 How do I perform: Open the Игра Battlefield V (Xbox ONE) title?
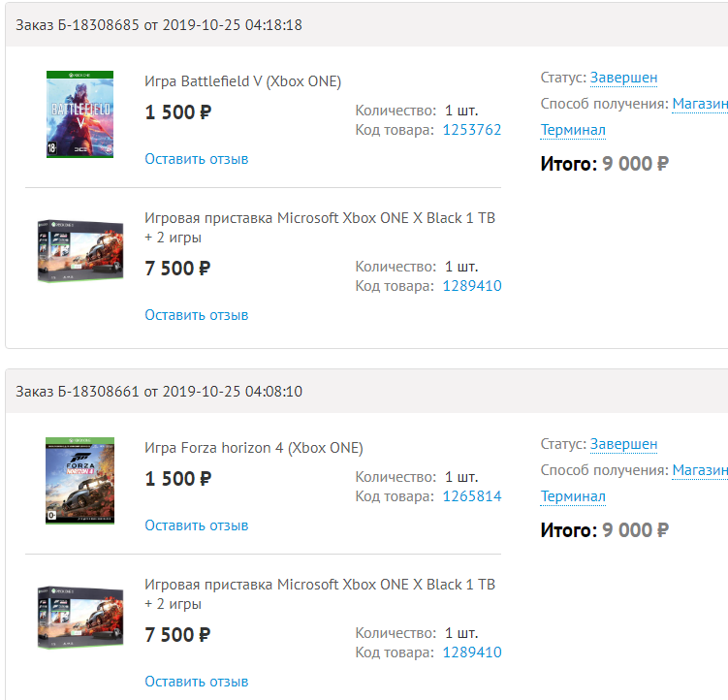[242, 81]
